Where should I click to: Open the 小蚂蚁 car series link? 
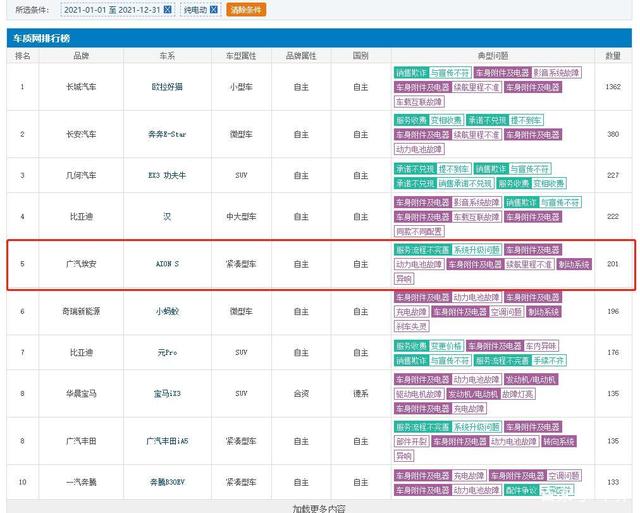click(x=167, y=311)
